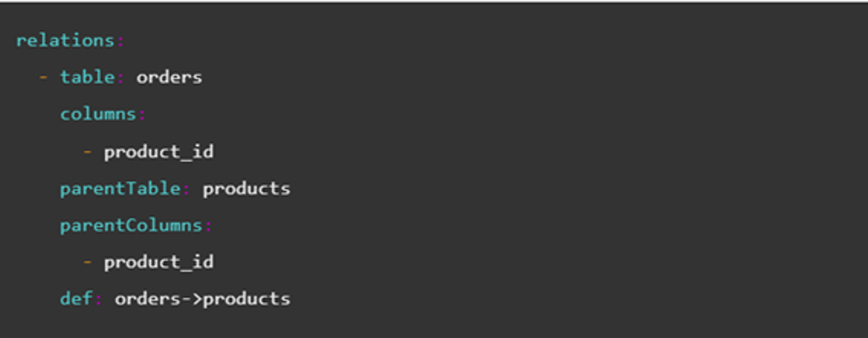The width and height of the screenshot is (868, 338).
Task: Click the colon after "parentTable"
Action: coord(186,189)
